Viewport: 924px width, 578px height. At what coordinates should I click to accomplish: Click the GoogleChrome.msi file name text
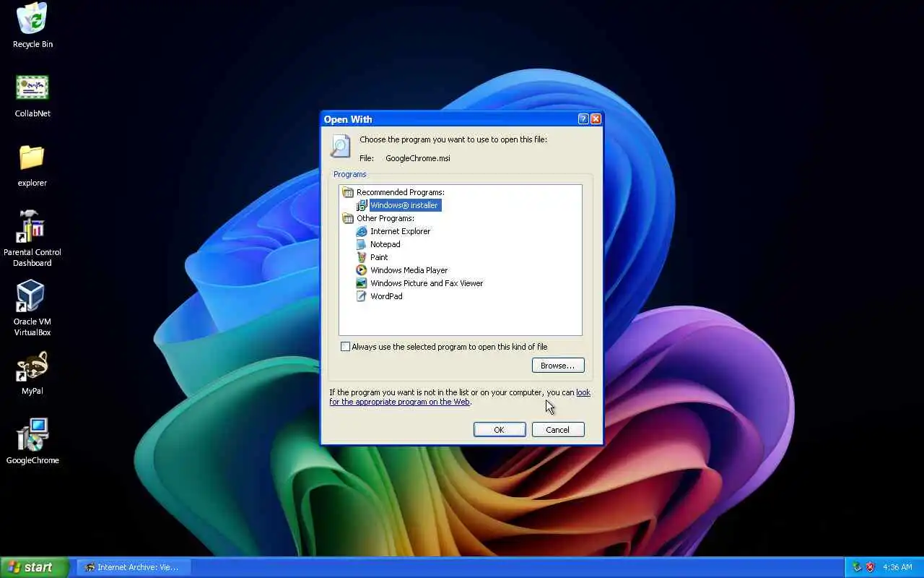tap(417, 158)
